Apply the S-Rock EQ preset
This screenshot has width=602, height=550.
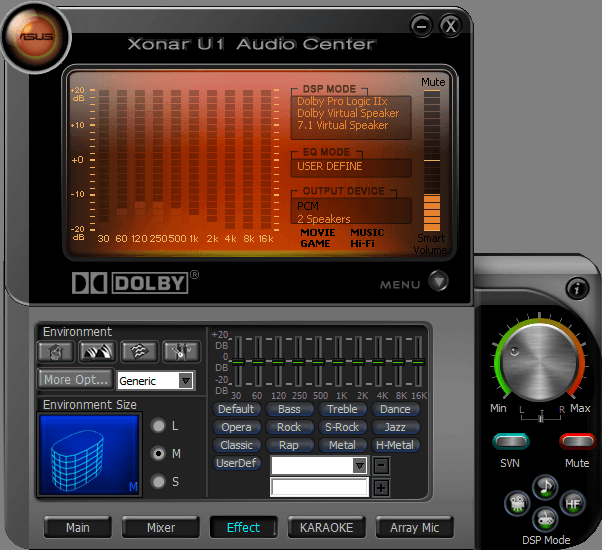click(x=342, y=427)
